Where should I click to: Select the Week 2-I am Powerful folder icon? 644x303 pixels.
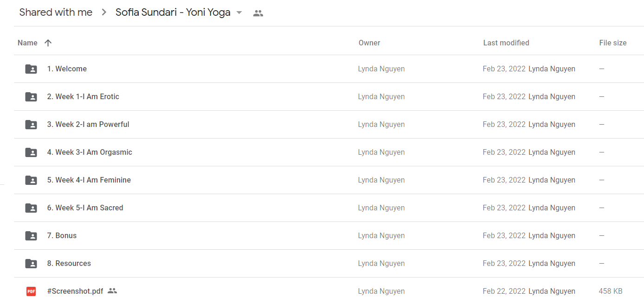pos(31,125)
